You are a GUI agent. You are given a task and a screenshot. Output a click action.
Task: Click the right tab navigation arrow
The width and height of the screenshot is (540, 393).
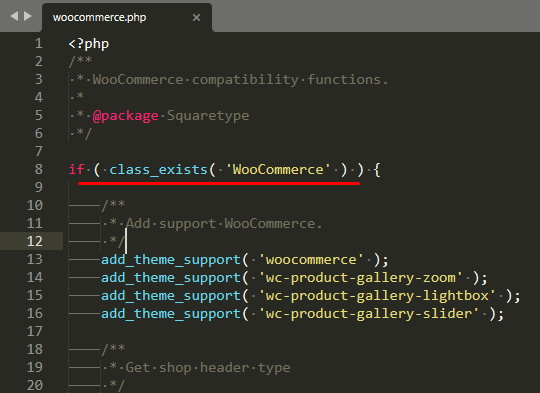(x=28, y=16)
